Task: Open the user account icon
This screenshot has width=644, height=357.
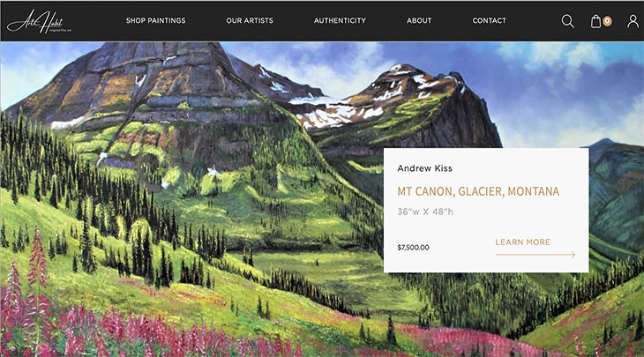Action: click(x=633, y=21)
